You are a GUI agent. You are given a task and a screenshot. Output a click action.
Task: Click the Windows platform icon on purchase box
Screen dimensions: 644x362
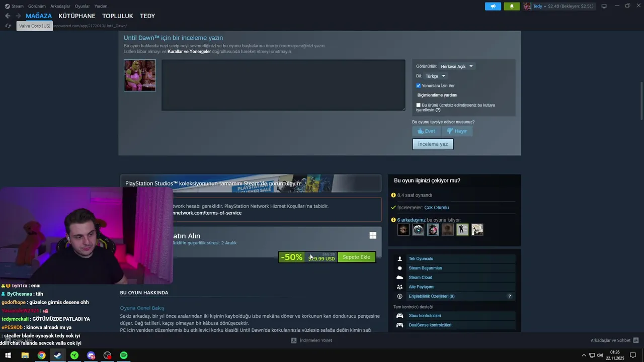click(373, 235)
